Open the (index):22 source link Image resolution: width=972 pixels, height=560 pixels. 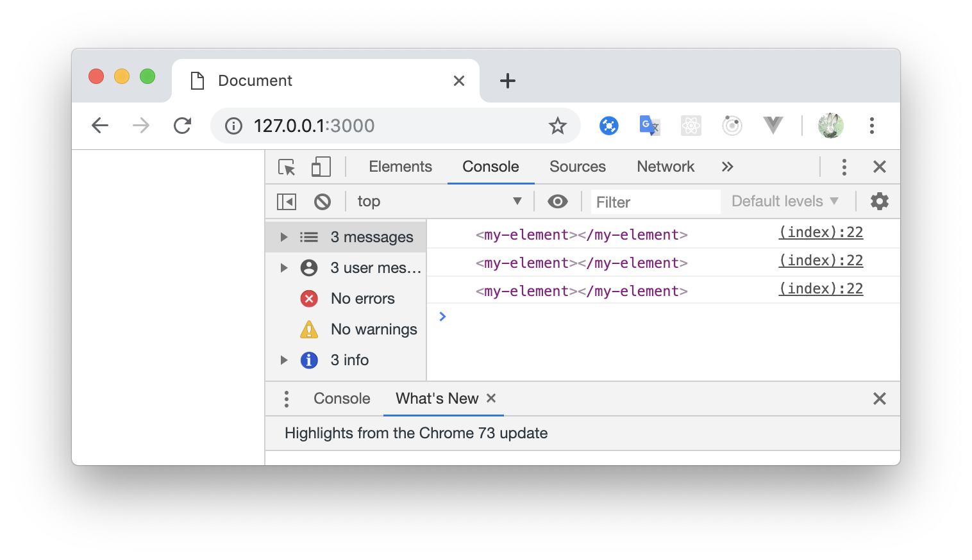(x=821, y=232)
